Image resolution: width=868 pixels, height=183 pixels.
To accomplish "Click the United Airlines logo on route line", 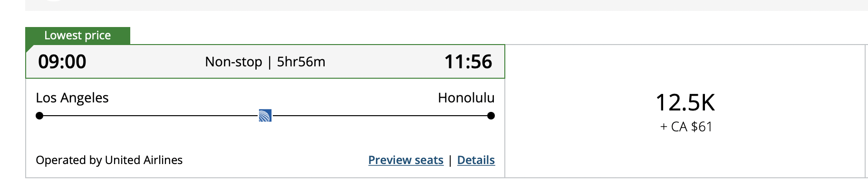I will click(265, 116).
